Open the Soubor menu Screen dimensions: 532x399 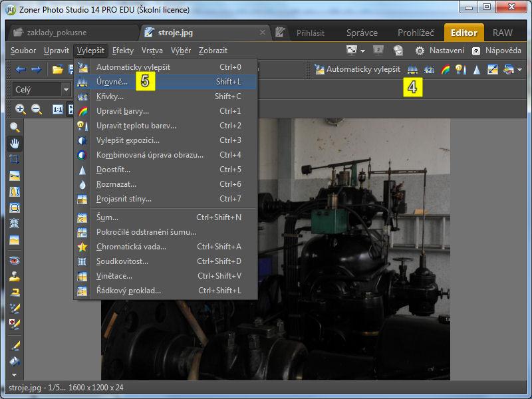(23, 51)
